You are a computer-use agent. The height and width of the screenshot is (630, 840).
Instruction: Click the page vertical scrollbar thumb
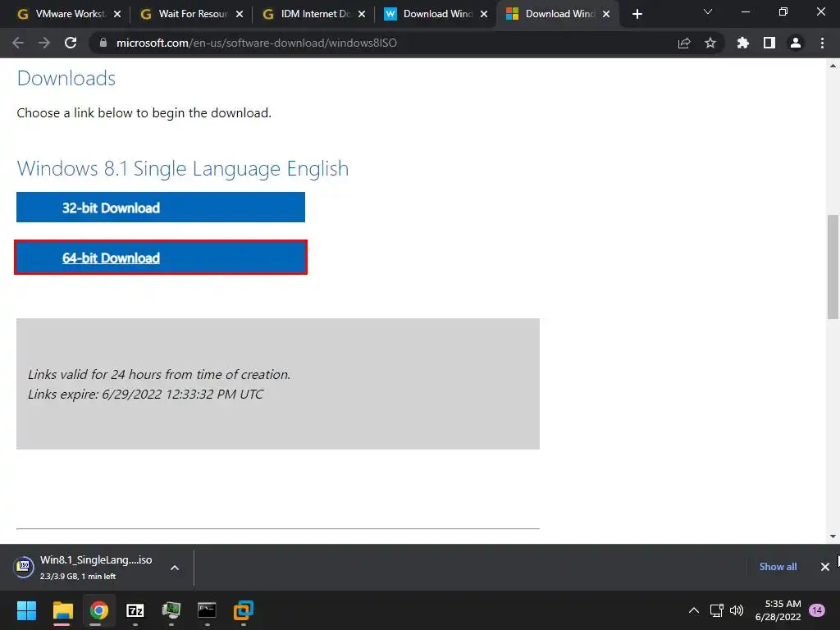pos(833,267)
